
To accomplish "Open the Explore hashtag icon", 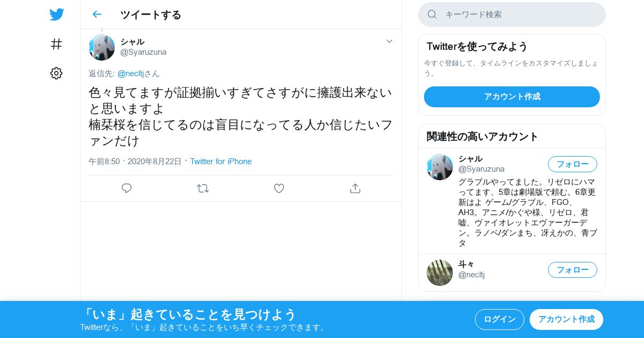I will [56, 44].
